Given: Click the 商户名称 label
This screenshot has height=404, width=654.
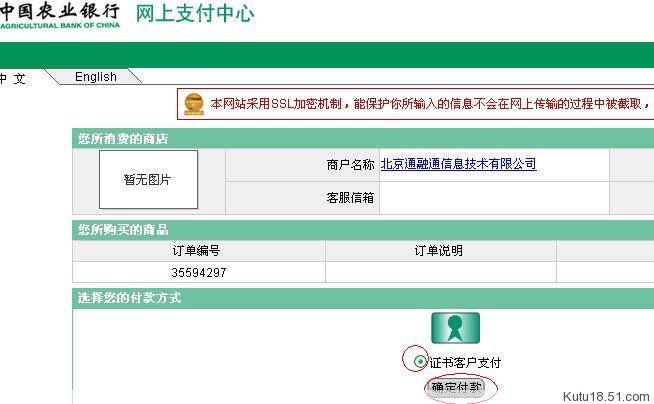Looking at the screenshot, I should click(350, 165).
